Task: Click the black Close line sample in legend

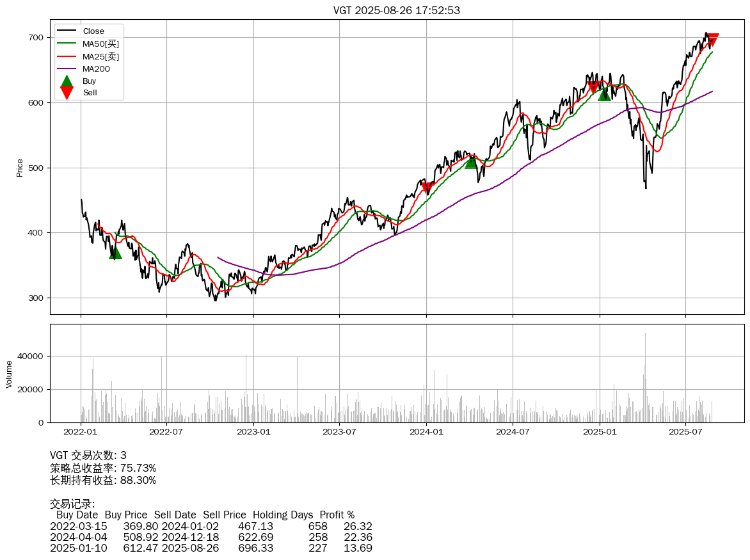Action: tap(67, 31)
